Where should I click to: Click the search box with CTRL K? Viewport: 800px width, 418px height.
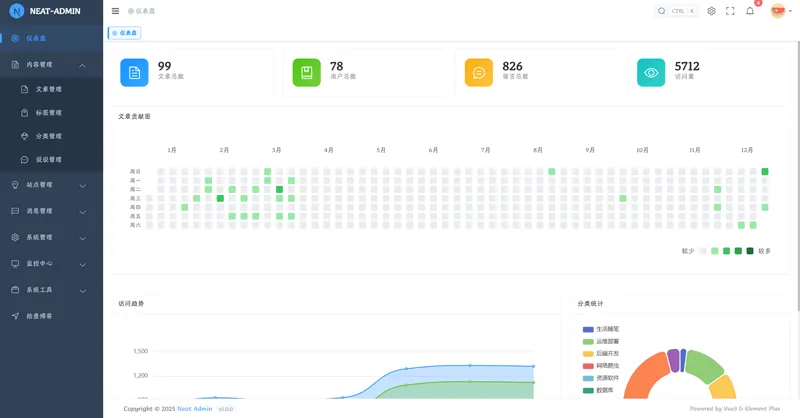pos(677,11)
